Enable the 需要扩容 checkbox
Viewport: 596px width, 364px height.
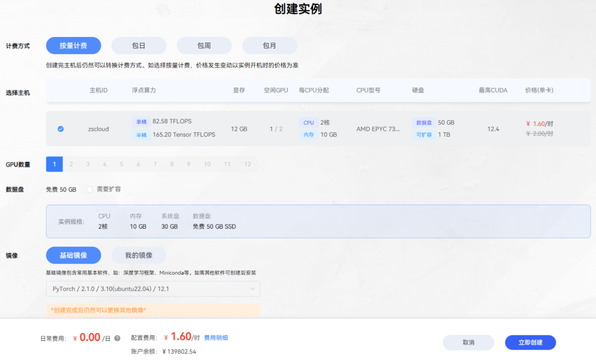click(x=89, y=189)
